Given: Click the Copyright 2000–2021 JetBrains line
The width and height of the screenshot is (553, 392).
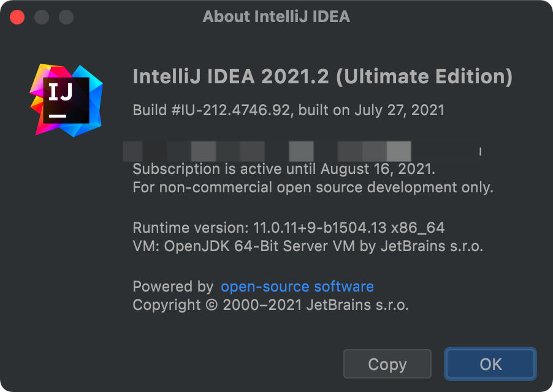Looking at the screenshot, I should (x=270, y=305).
